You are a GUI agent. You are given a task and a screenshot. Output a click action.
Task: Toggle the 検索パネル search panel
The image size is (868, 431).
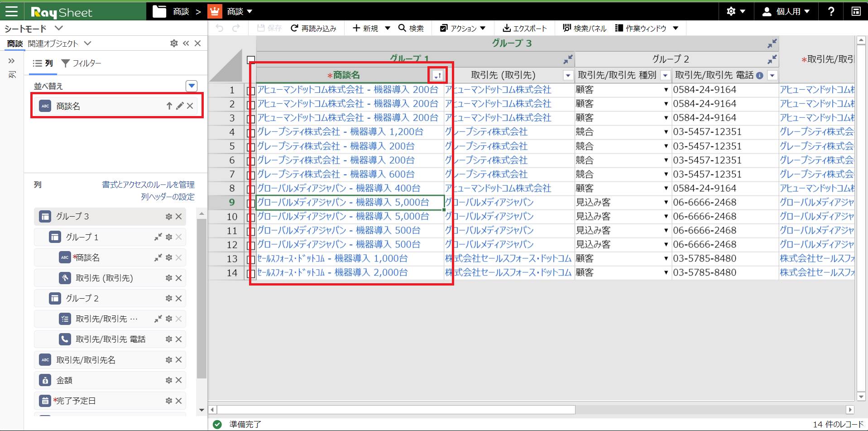(584, 28)
